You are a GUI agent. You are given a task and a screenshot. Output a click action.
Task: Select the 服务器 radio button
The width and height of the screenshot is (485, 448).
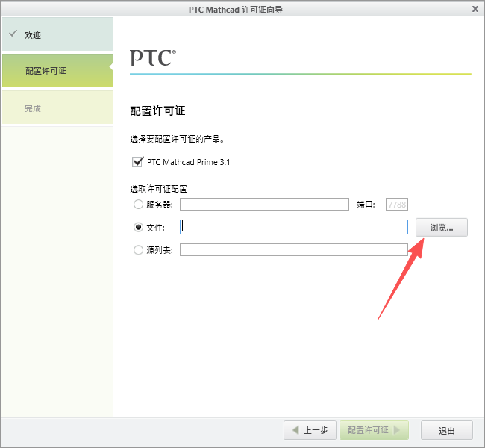(x=138, y=205)
